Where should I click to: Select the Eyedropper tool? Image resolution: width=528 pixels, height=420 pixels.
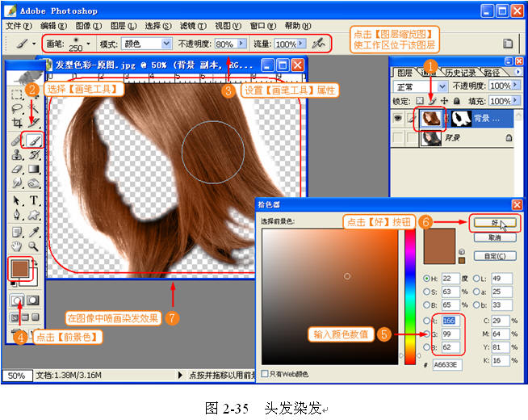34,232
